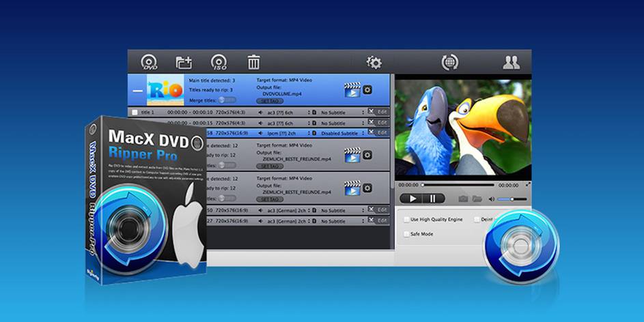Check the title 1 checkbox
Screen dimensions: 644x322
tap(135, 112)
